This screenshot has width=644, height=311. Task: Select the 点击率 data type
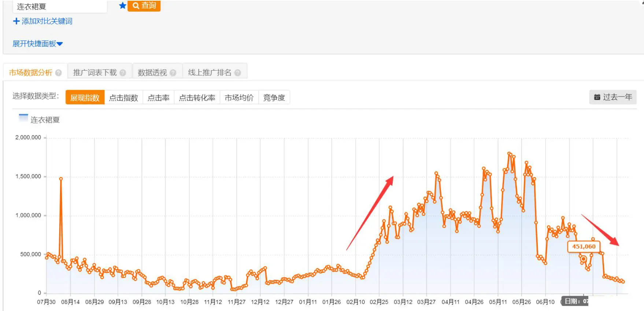point(158,98)
